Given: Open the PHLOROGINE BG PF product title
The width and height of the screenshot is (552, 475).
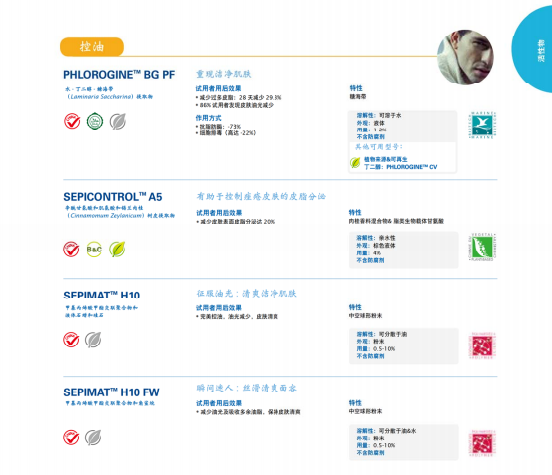Looking at the screenshot, I should coord(119,75).
